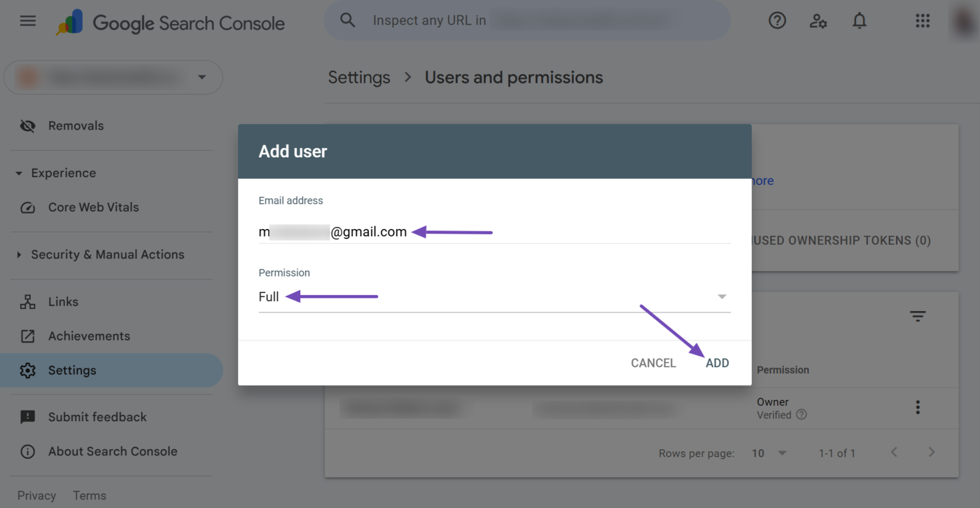This screenshot has height=508, width=980.
Task: Collapse the Experience section
Action: pos(19,173)
